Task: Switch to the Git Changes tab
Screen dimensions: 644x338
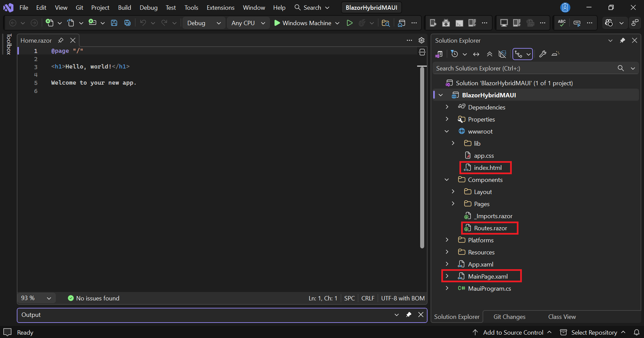Action: pyautogui.click(x=509, y=317)
